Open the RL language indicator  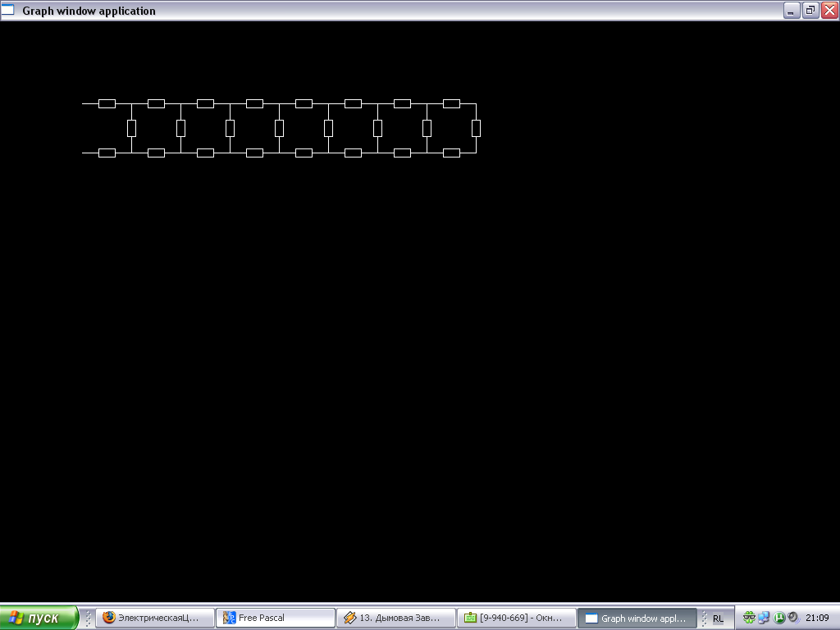tap(718, 619)
